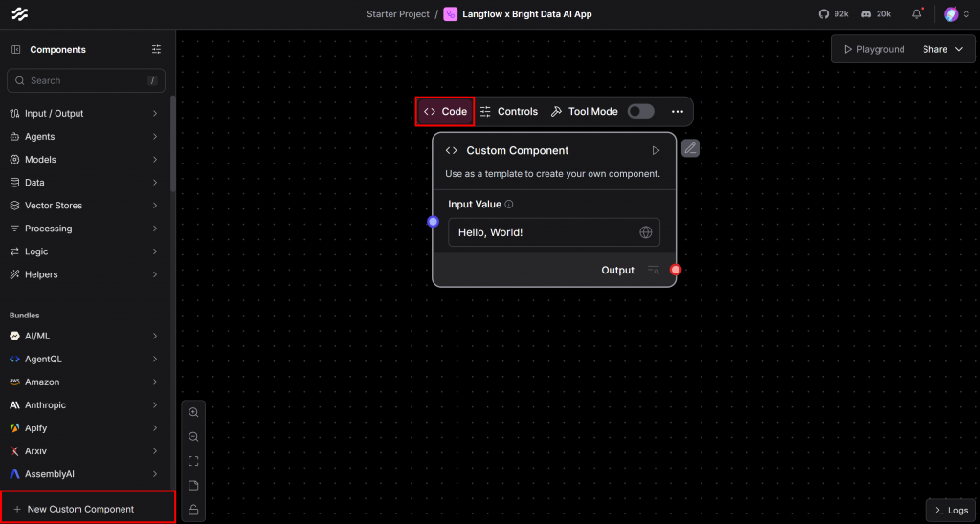Click New Custom Component button
The image size is (980, 524).
click(x=87, y=509)
